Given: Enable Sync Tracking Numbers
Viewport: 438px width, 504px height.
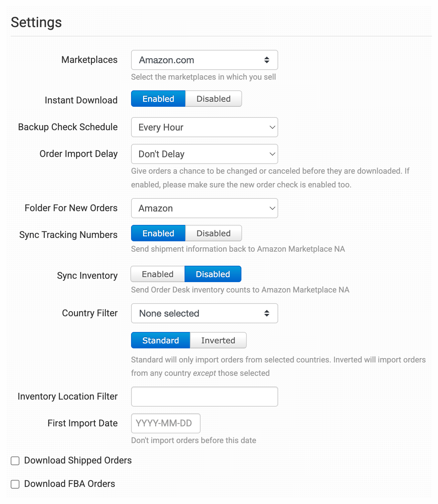Looking at the screenshot, I should (x=158, y=233).
